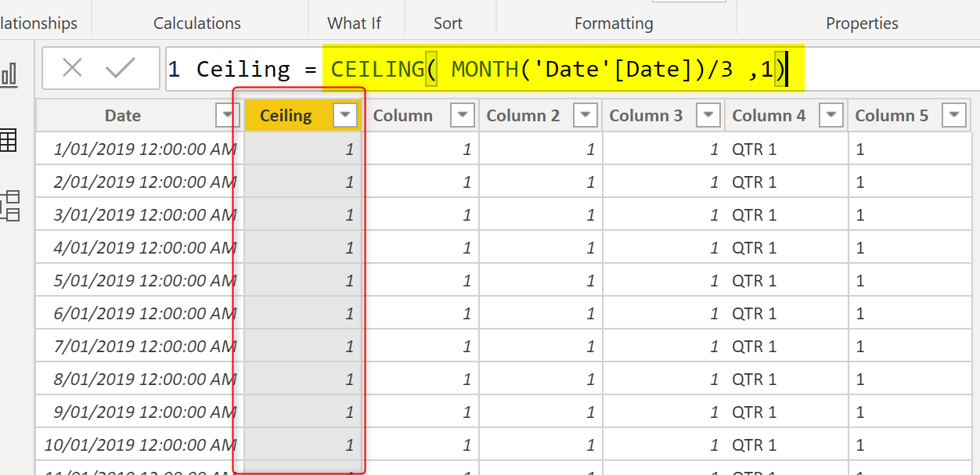Open the Date column filter dropdown
This screenshot has width=980, height=475.
pos(227,116)
